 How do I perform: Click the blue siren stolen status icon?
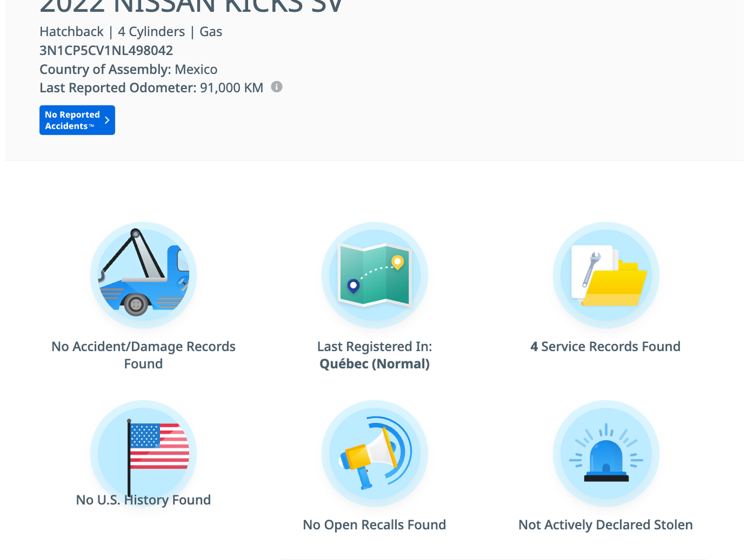pyautogui.click(x=606, y=453)
